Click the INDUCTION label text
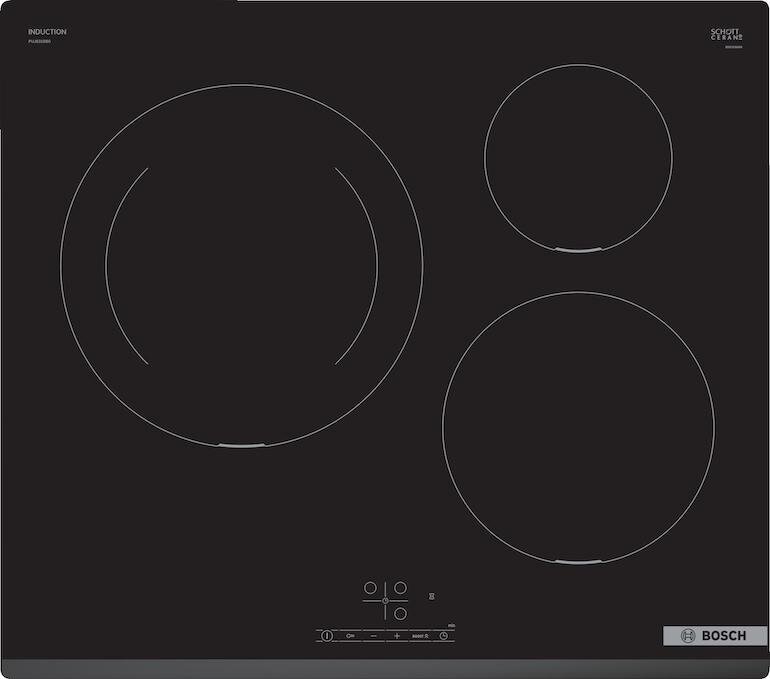Image resolution: width=770 pixels, height=679 pixels. 47,32
